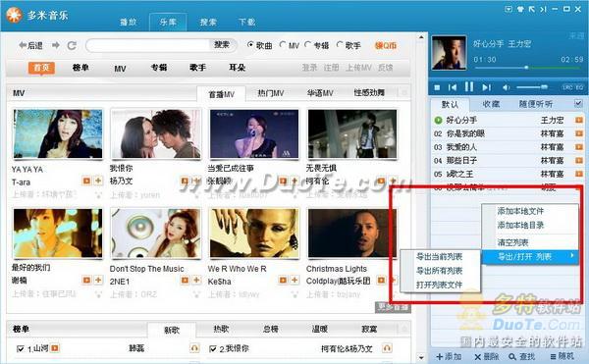
Task: Click the refresh icon beside forward arrow
Action: [72, 45]
